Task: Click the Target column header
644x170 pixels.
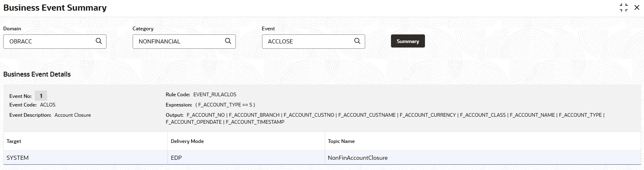Action: click(x=14, y=141)
